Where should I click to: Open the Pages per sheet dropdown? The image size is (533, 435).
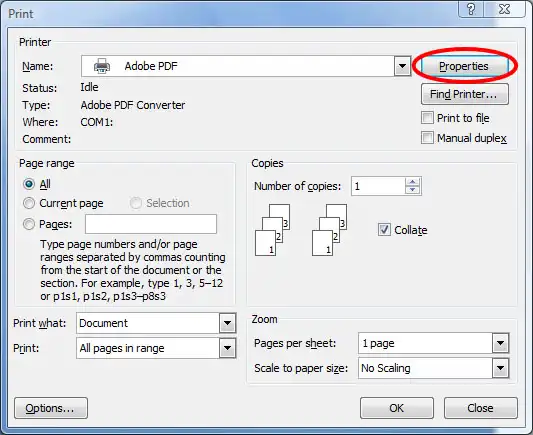[x=500, y=343]
